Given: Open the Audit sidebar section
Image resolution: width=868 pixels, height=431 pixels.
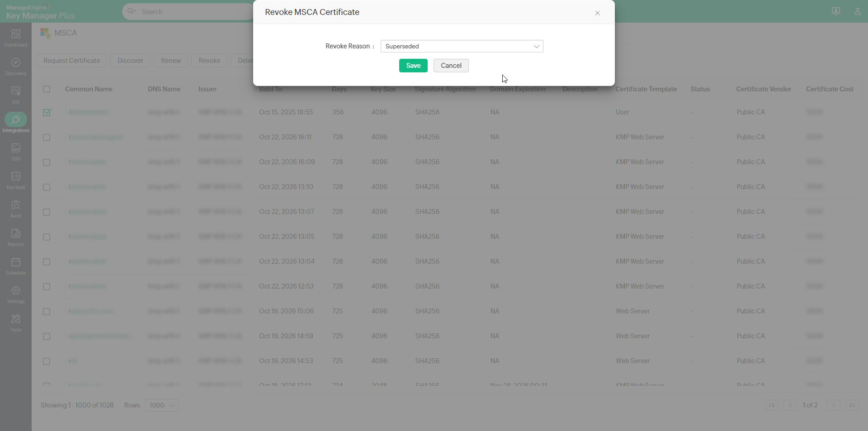Looking at the screenshot, I should tap(16, 209).
